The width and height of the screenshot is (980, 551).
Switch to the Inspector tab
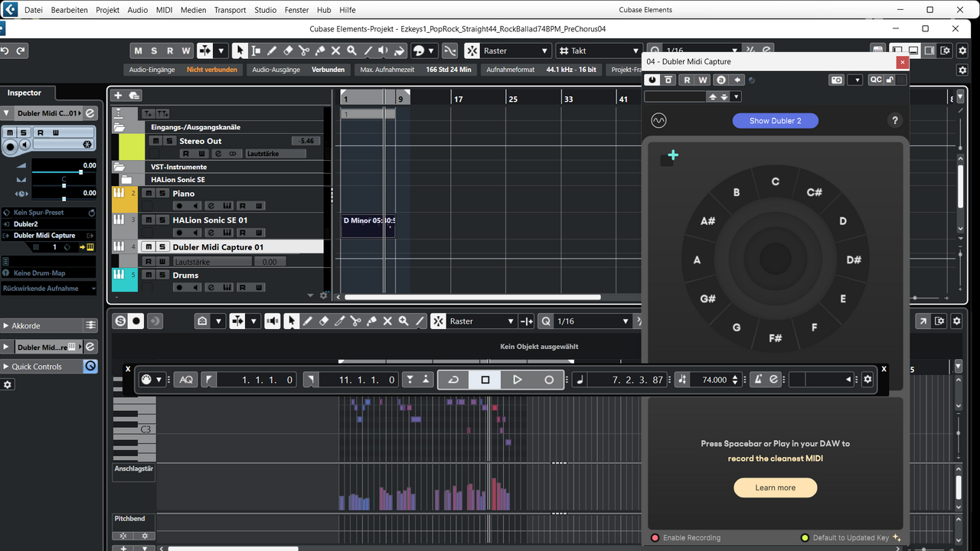tap(24, 93)
